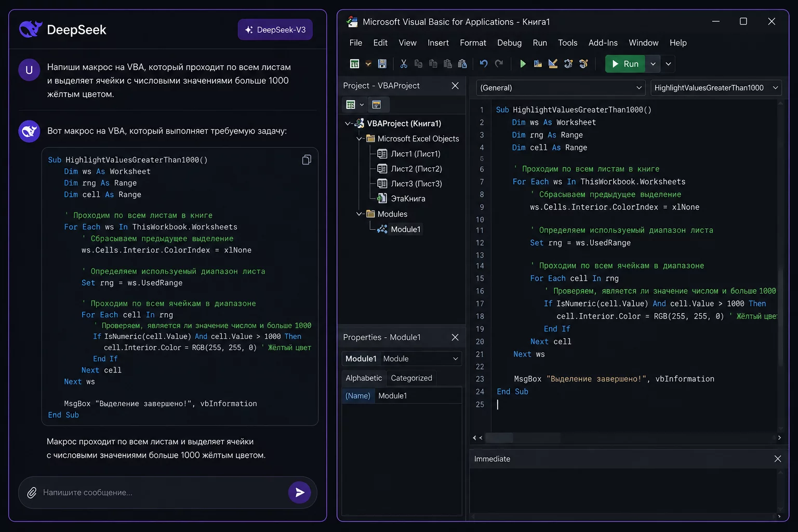The width and height of the screenshot is (798, 532).
Task: Click the DeepSeek whale logo in header
Action: click(x=30, y=29)
